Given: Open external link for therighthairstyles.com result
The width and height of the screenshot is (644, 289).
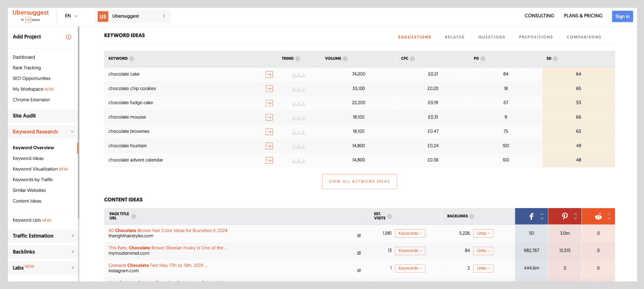Looking at the screenshot, I should coord(359,236).
